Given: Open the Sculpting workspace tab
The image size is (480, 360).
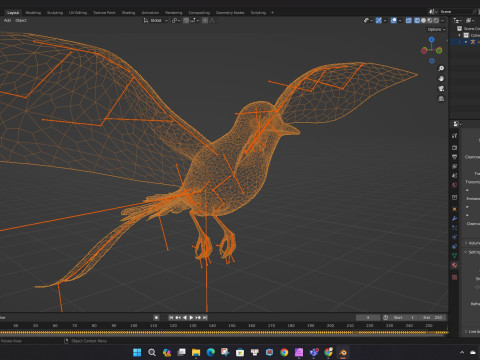Looking at the screenshot, I should tap(55, 13).
